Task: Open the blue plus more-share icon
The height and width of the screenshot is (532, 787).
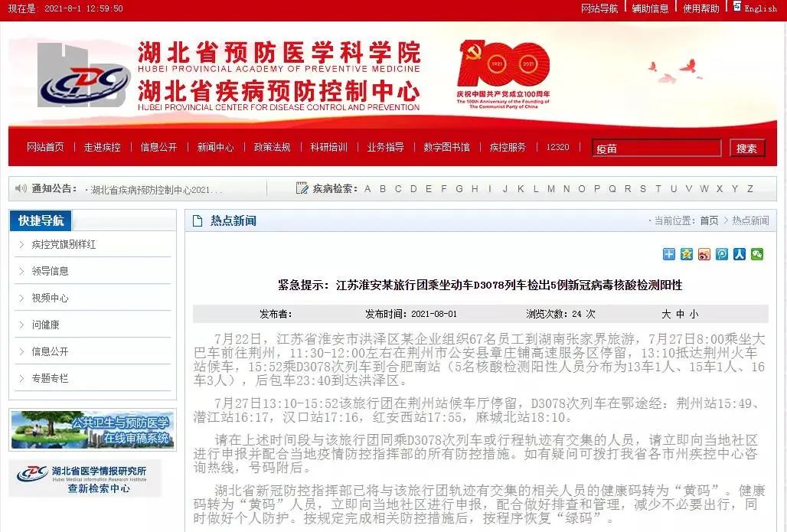Action: pyautogui.click(x=668, y=254)
